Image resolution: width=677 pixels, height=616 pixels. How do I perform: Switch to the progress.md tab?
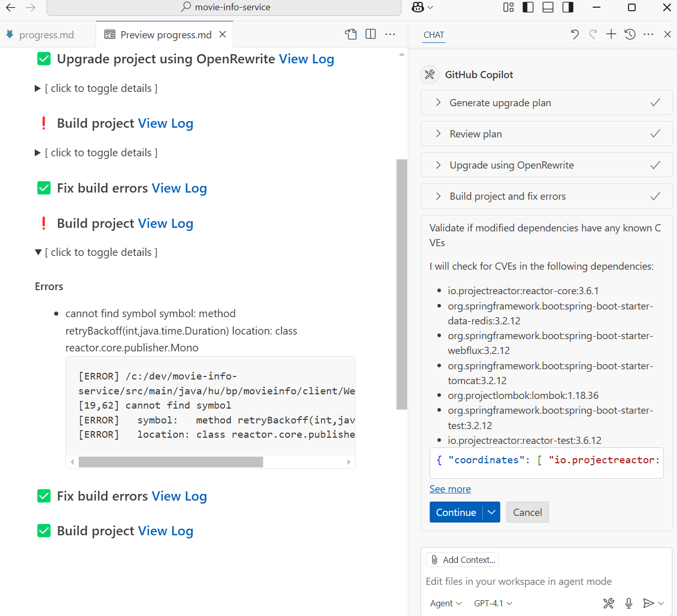(46, 34)
